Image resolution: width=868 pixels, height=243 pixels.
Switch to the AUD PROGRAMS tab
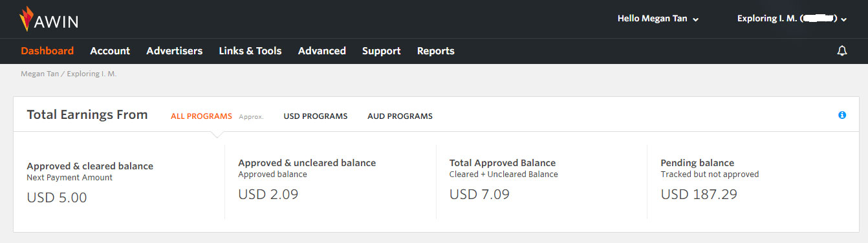[400, 116]
